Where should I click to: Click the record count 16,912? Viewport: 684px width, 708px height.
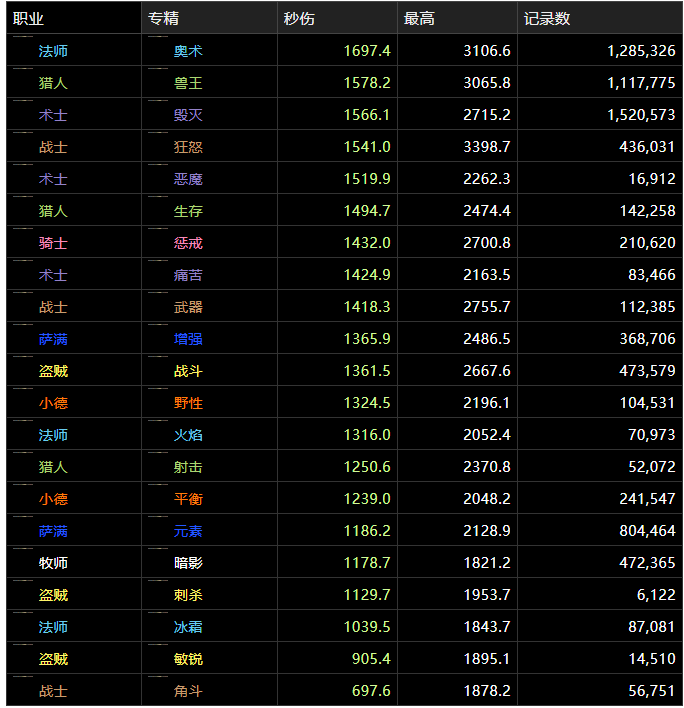click(x=652, y=179)
